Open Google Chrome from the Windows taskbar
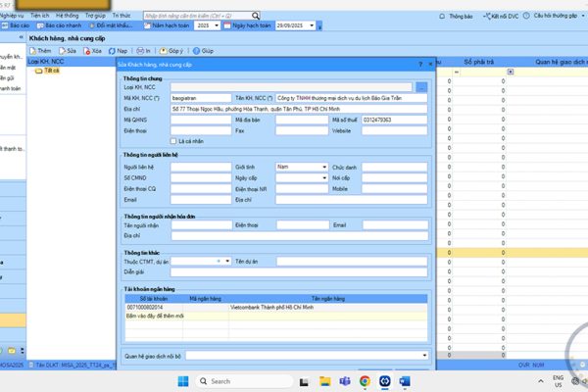588x392 pixels. 365,380
